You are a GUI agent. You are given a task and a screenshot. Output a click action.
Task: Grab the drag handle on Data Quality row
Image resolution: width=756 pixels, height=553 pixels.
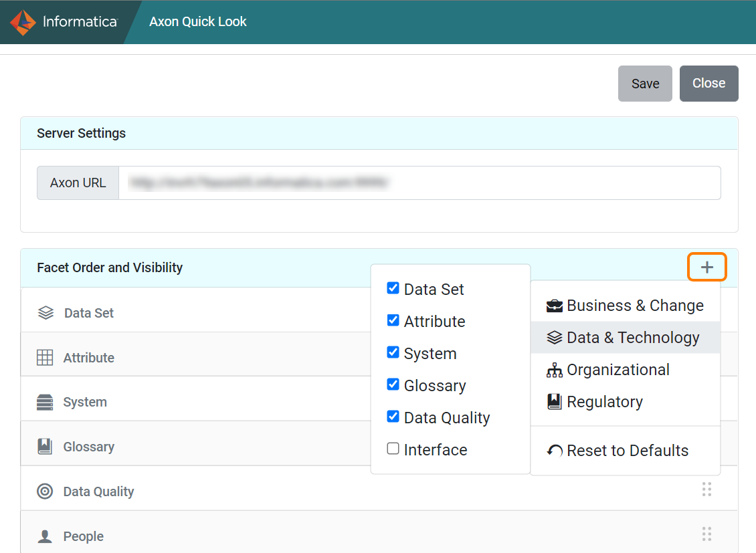pos(706,489)
